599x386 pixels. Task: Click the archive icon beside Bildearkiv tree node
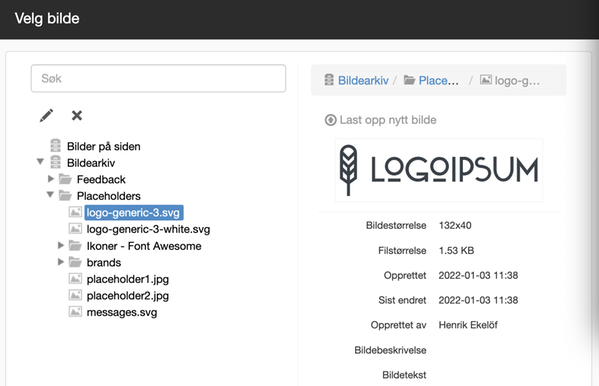pyautogui.click(x=55, y=162)
